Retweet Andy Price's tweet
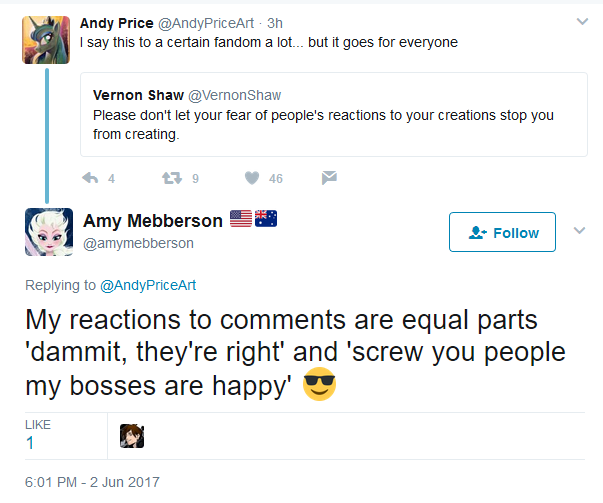The height and width of the screenshot is (503, 603). click(x=171, y=178)
